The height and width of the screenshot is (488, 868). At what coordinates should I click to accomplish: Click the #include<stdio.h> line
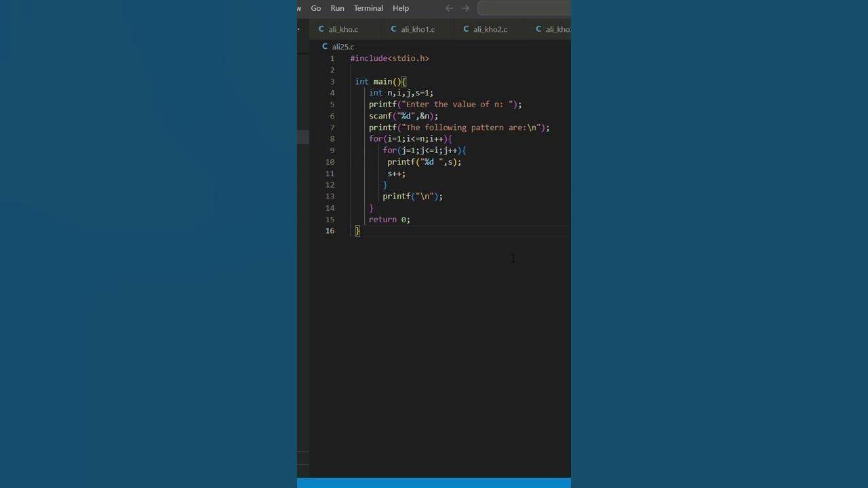390,58
